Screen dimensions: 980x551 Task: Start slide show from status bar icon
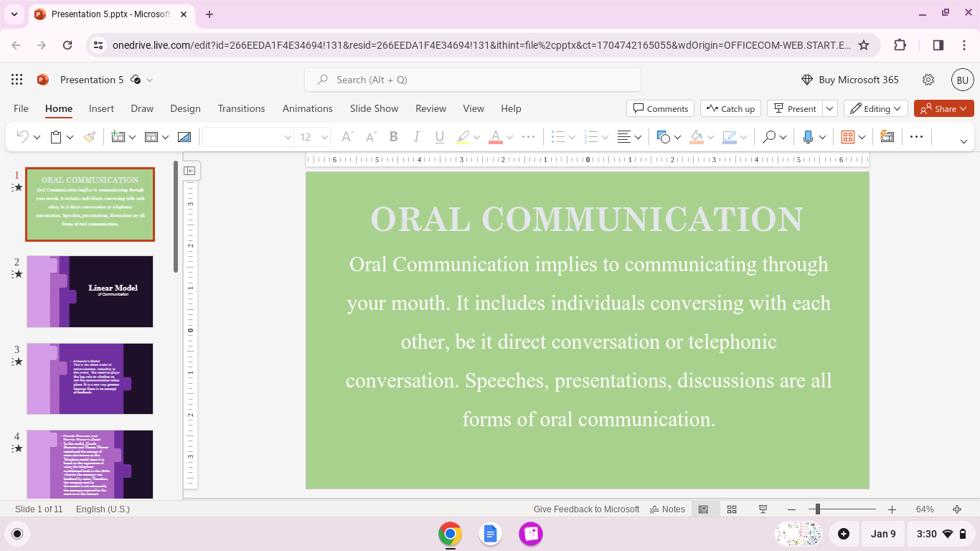click(763, 509)
